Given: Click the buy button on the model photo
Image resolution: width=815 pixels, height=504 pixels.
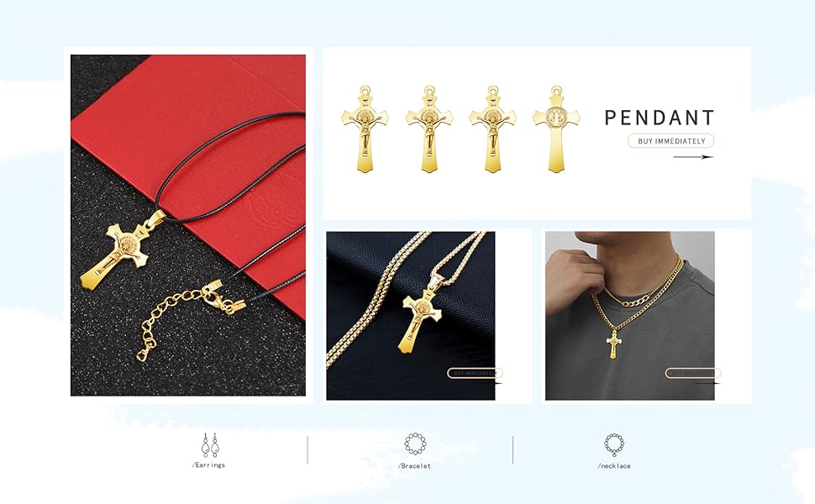Looking at the screenshot, I should pos(693,373).
